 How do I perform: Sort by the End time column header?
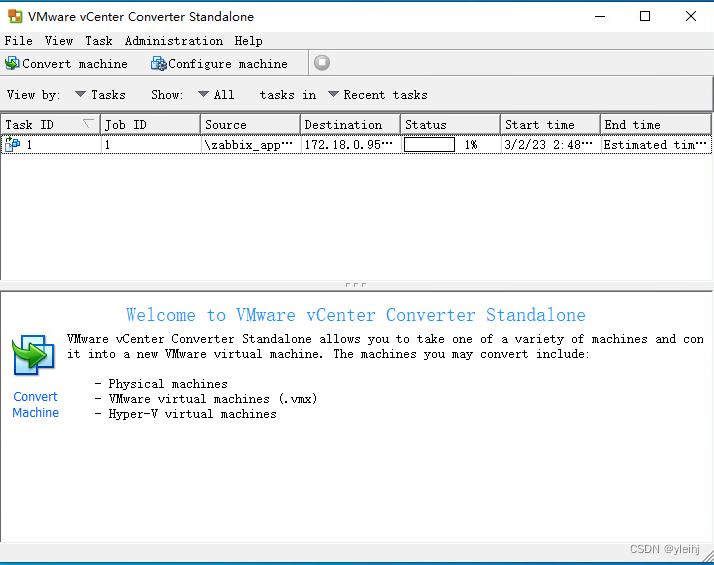pos(655,125)
